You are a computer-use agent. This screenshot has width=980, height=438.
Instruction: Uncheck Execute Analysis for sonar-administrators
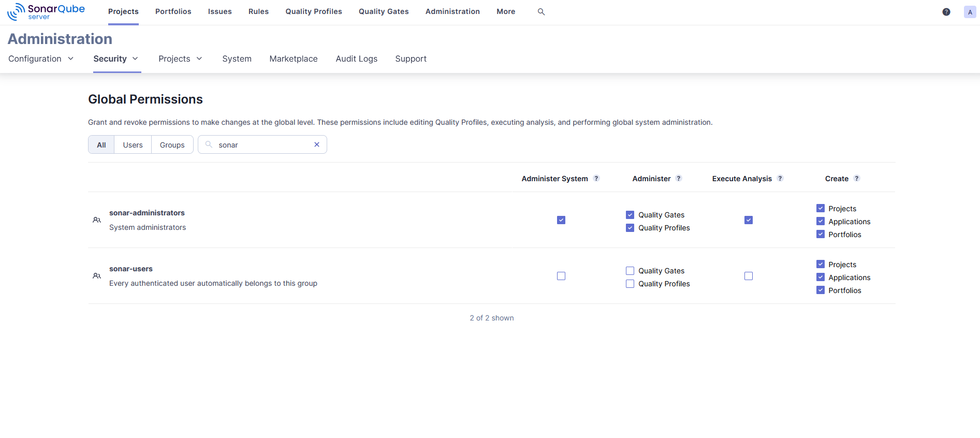(749, 220)
